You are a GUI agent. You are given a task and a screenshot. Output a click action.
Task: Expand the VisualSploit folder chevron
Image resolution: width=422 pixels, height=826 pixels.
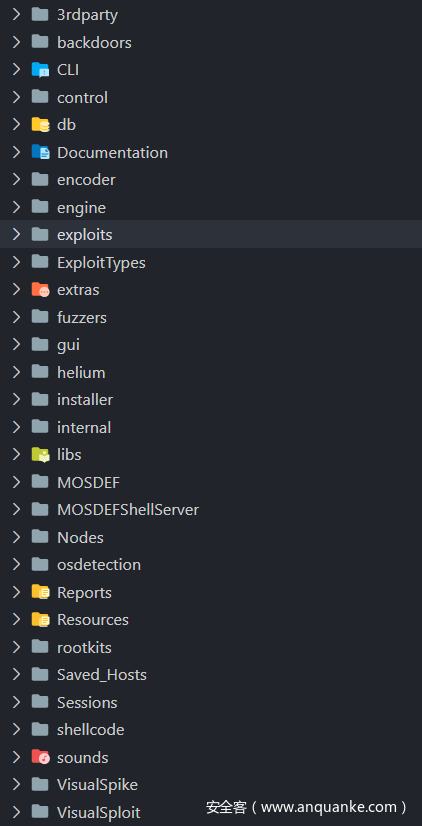[x=16, y=812]
